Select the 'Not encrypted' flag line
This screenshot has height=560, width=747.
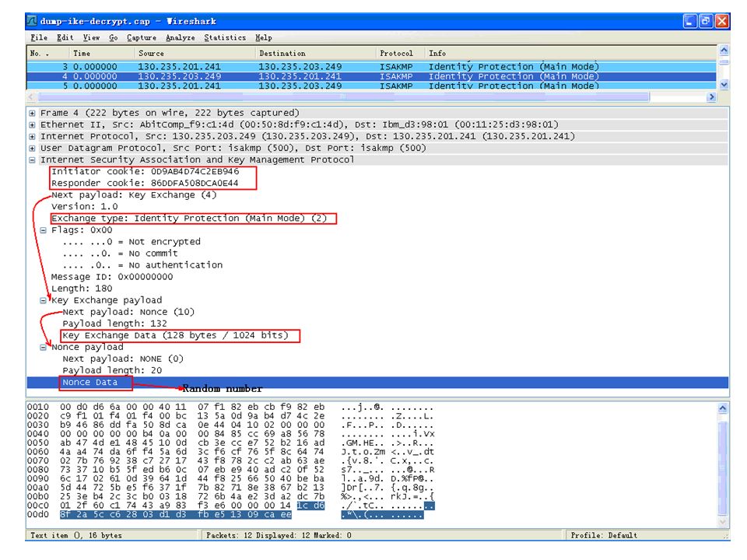(x=132, y=242)
